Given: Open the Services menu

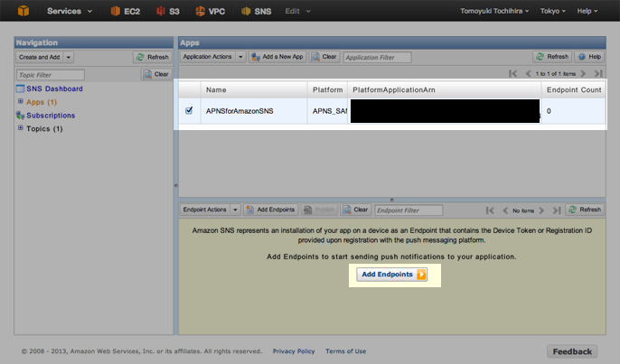Looking at the screenshot, I should tap(70, 11).
